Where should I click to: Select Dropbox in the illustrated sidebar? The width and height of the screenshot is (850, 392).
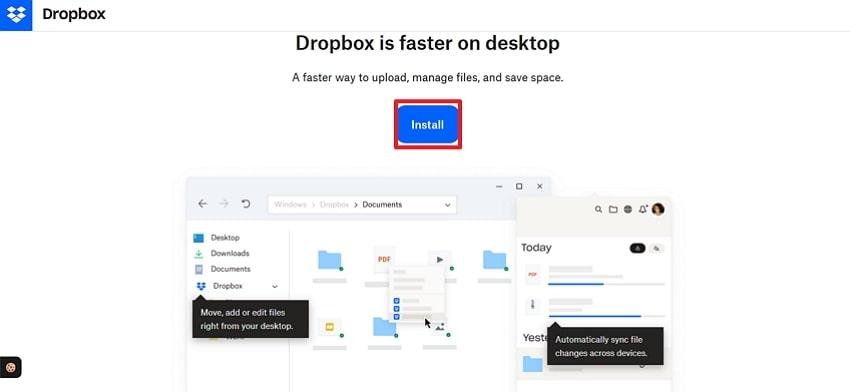tap(220, 286)
